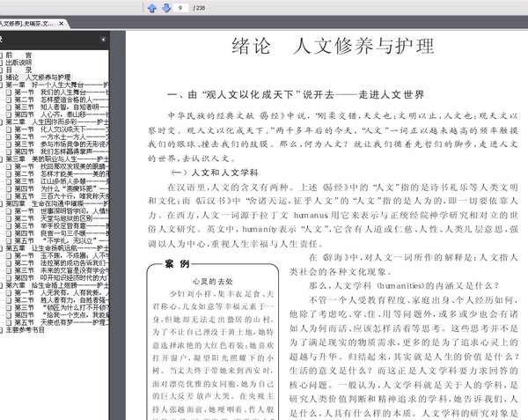
Task: Click bookmark icon beside 举手投足皆有意
Action: tap(9, 226)
